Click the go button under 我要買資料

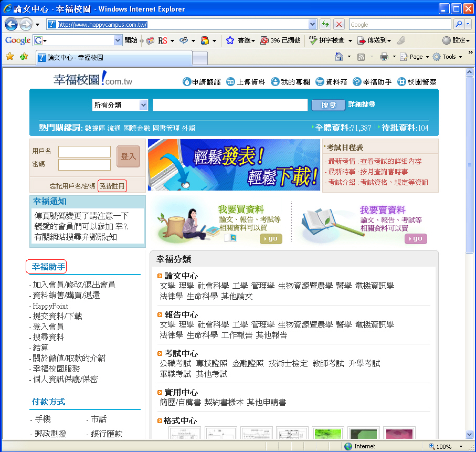pyautogui.click(x=271, y=239)
